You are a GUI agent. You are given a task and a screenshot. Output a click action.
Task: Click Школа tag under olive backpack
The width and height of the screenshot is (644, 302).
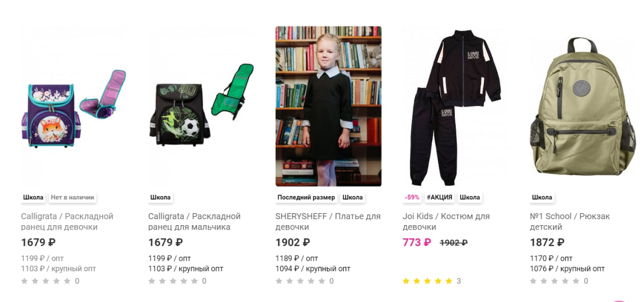click(542, 197)
